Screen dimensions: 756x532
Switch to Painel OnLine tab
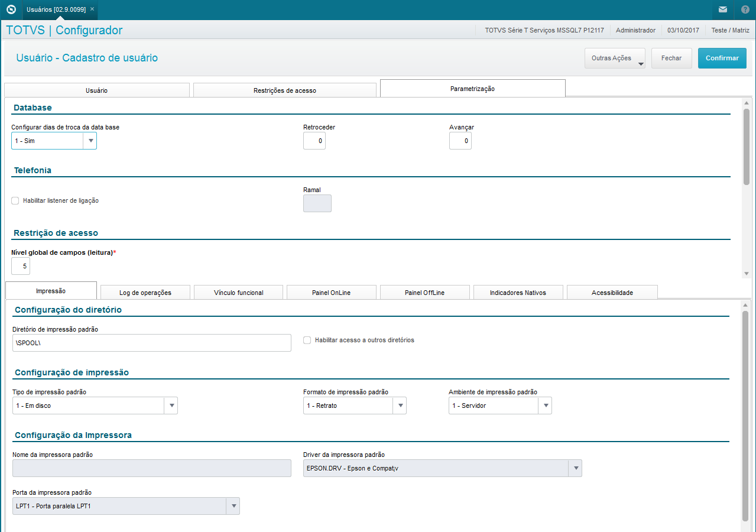point(332,293)
